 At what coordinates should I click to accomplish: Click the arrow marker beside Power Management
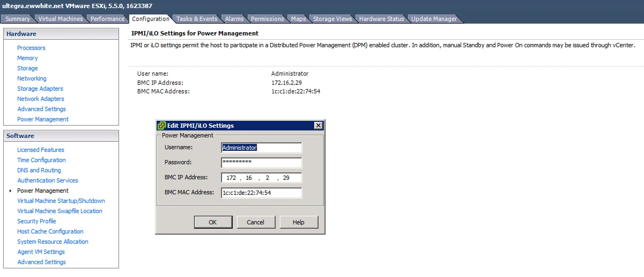[x=10, y=191]
